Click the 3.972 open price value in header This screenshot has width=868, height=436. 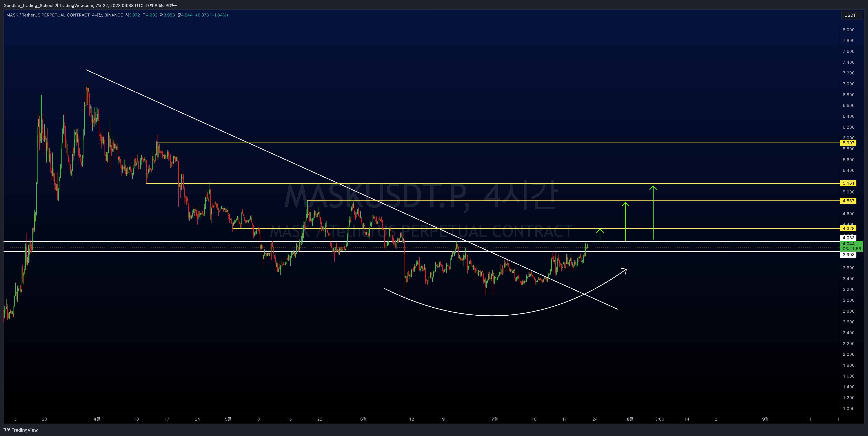pyautogui.click(x=134, y=15)
